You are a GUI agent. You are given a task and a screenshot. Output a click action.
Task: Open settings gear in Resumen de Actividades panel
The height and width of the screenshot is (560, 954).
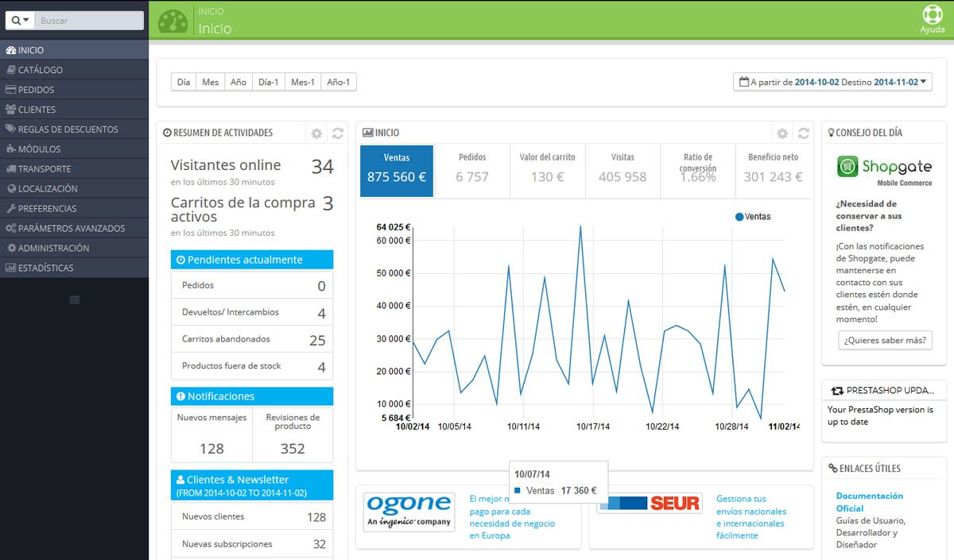316,133
